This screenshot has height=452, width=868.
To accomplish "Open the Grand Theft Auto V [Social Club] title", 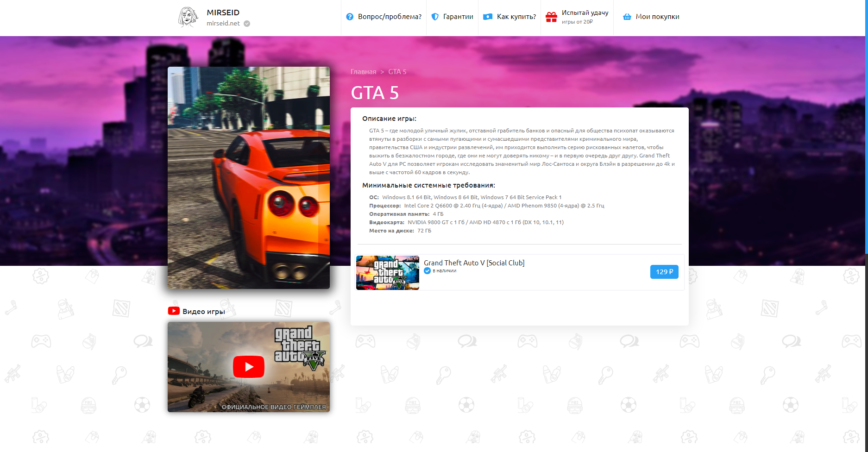I will coord(474,263).
